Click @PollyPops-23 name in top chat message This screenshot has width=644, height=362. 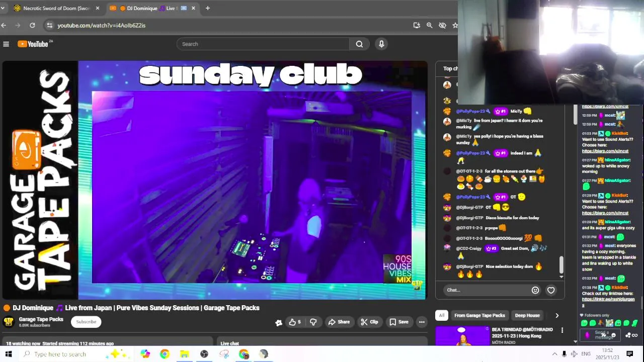471,111
